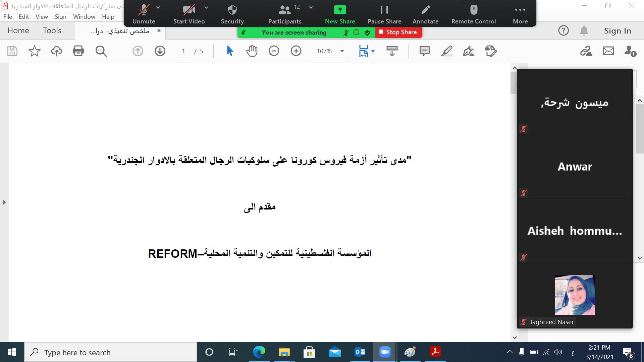Add a sticky note comment
This screenshot has height=362, width=644.
(x=424, y=51)
